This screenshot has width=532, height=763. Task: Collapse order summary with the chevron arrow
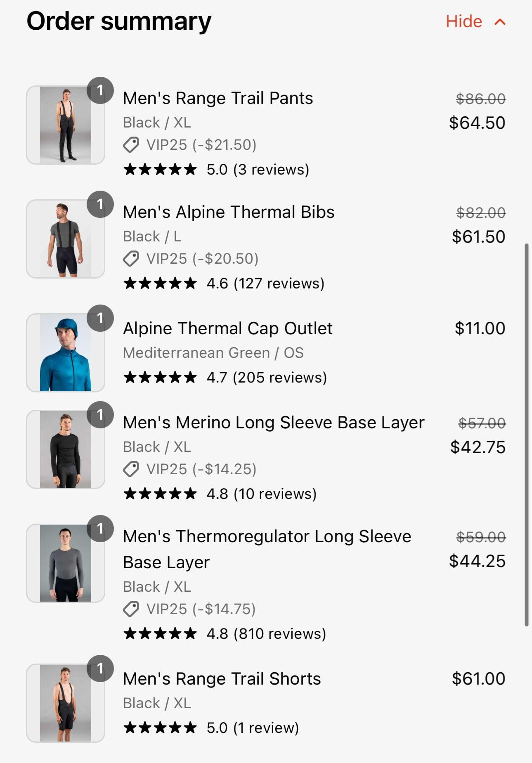500,22
